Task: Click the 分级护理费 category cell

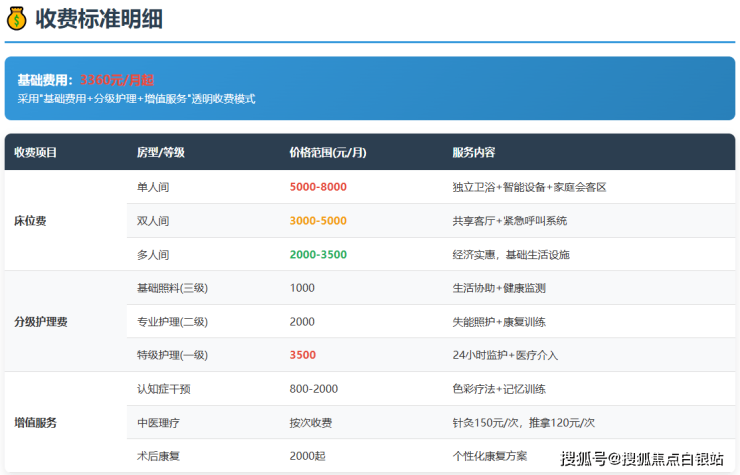Action: (x=41, y=322)
